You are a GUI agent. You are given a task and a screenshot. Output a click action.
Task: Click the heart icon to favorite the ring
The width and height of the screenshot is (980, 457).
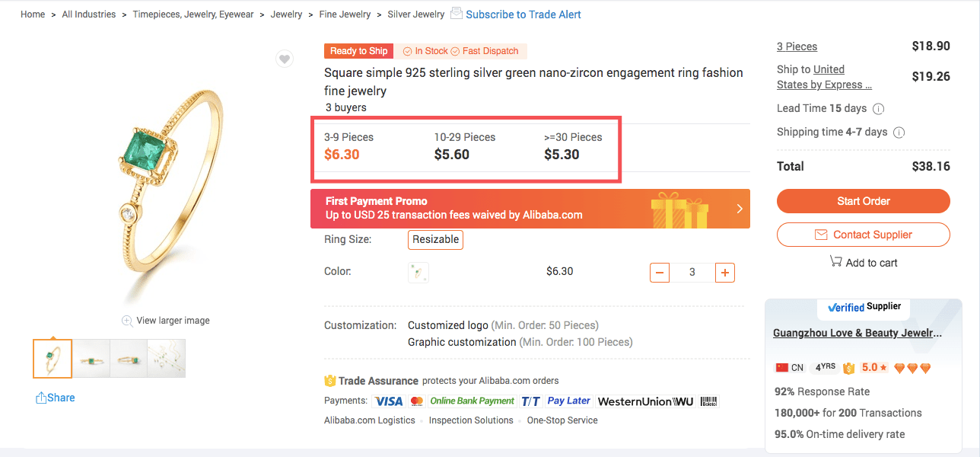[284, 58]
